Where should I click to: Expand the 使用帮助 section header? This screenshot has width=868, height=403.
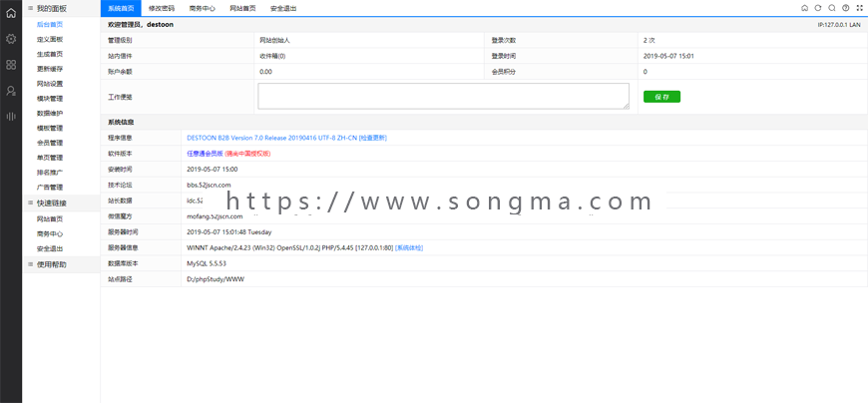(x=61, y=264)
